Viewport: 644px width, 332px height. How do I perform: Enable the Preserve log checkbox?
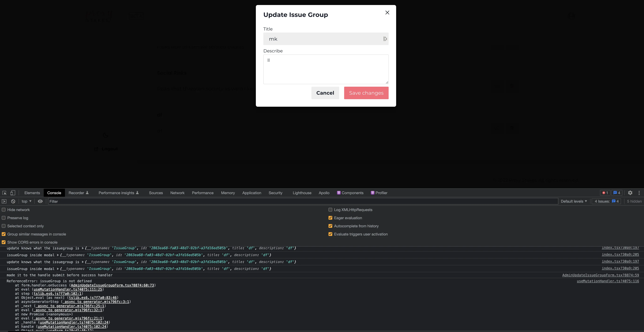(x=4, y=218)
